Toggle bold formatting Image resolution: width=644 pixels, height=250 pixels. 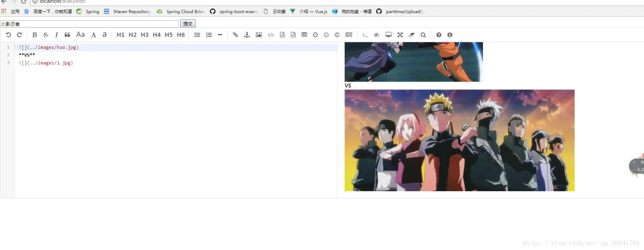tap(35, 35)
